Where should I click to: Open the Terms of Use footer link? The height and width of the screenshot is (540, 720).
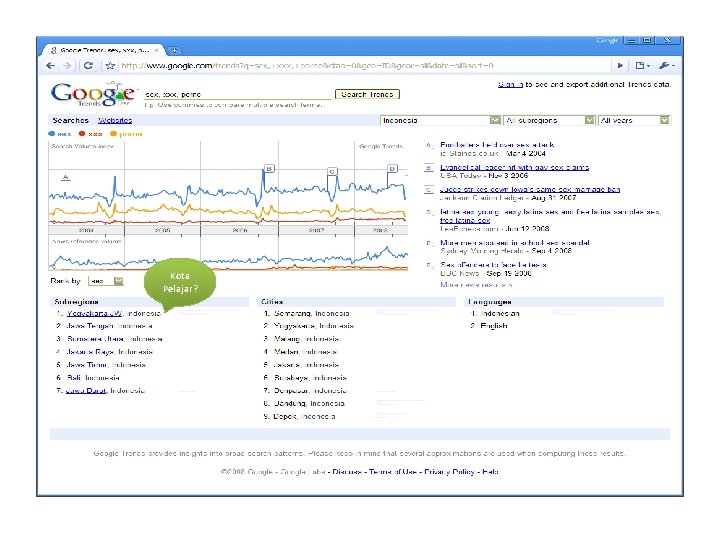point(393,472)
